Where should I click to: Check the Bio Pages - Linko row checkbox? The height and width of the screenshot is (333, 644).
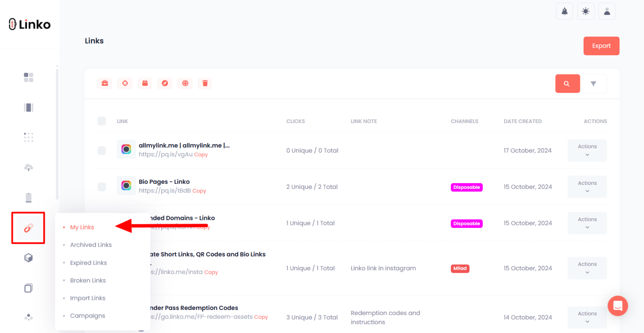102,187
